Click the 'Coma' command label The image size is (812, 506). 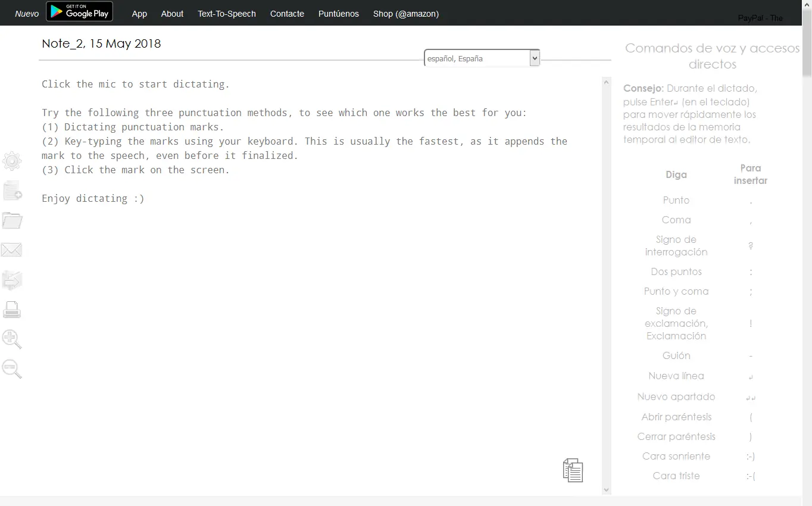pos(676,220)
